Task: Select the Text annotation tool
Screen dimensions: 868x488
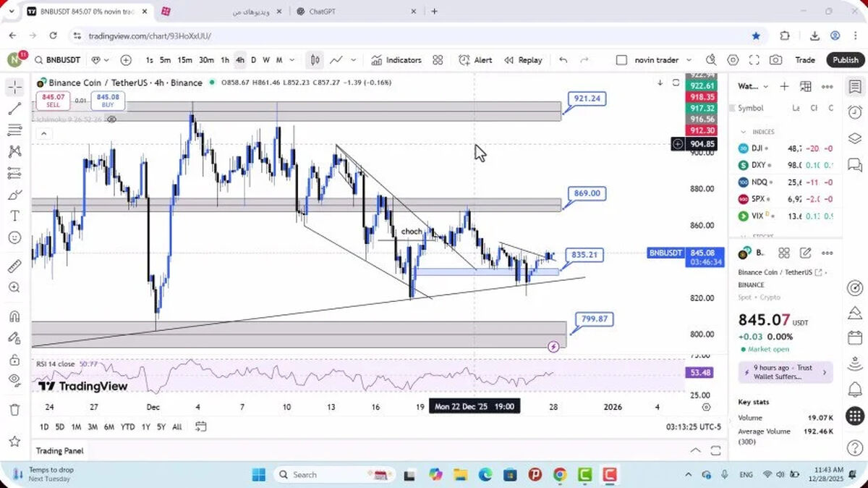Action: pyautogui.click(x=14, y=216)
